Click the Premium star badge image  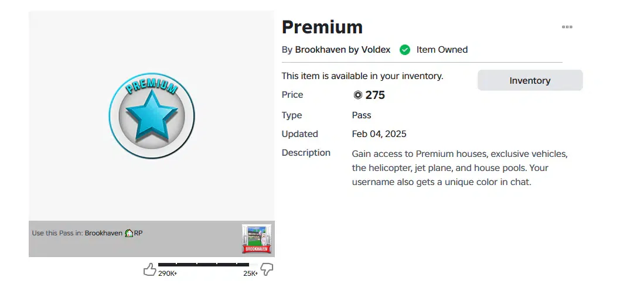[152, 116]
